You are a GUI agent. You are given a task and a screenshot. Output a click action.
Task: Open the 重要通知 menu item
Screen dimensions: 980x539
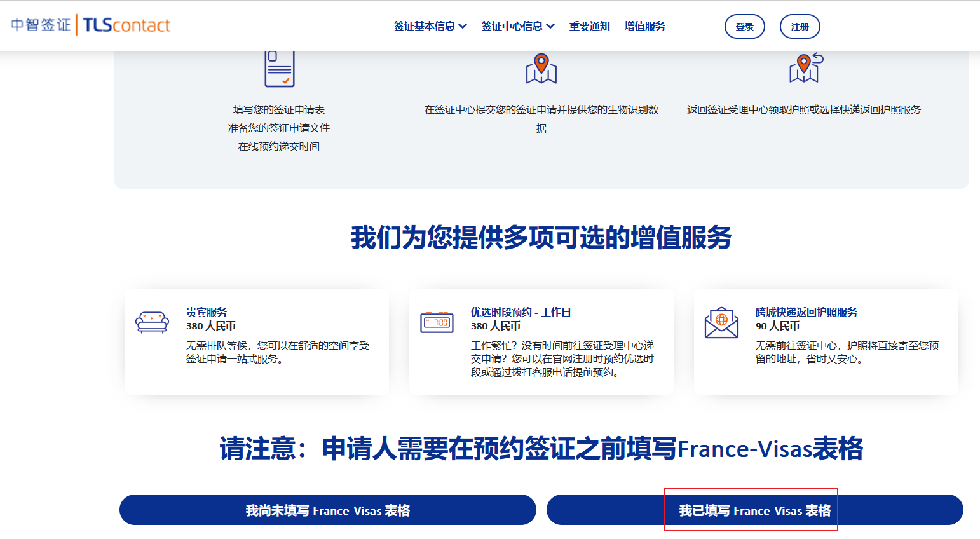tap(590, 26)
